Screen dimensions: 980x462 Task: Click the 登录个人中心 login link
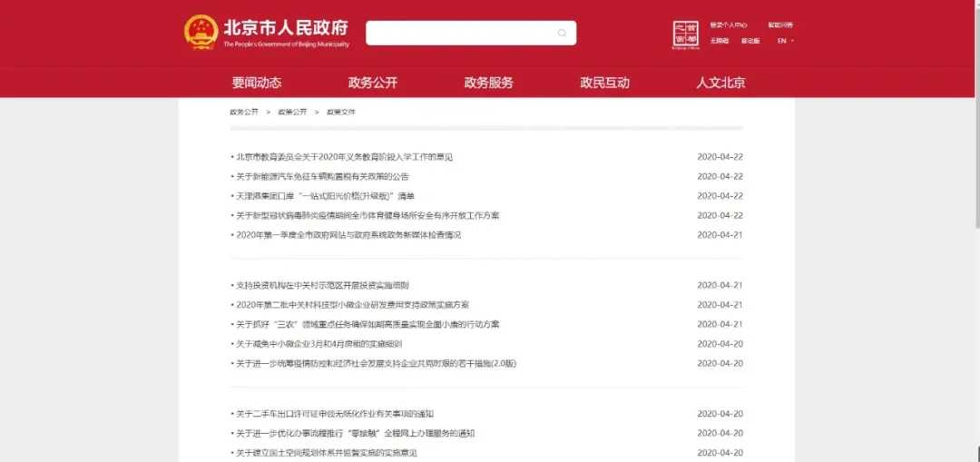coord(728,25)
